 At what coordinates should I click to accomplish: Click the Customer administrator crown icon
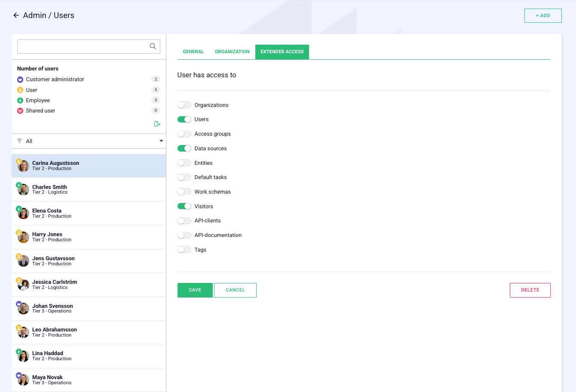[x=20, y=79]
